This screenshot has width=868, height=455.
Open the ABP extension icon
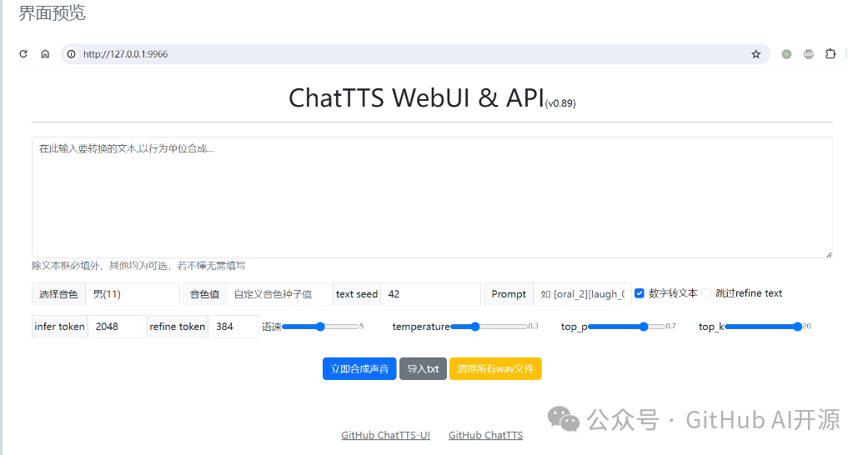(x=809, y=53)
